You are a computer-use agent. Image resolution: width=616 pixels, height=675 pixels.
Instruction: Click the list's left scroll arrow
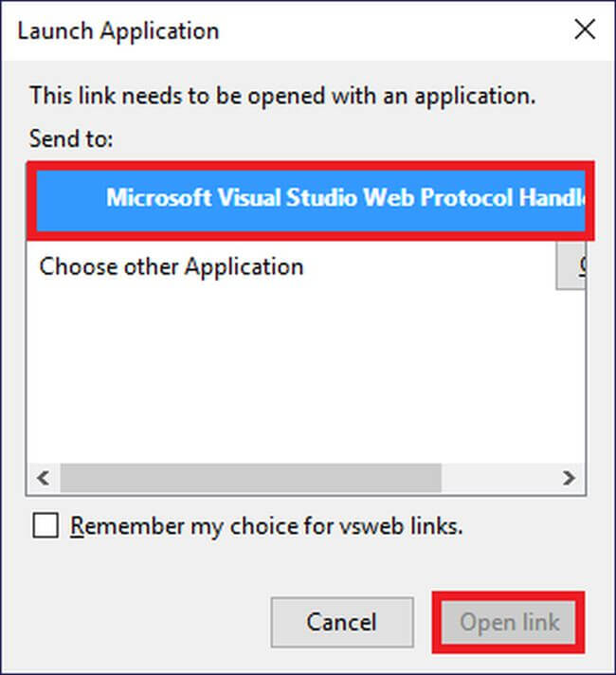44,478
